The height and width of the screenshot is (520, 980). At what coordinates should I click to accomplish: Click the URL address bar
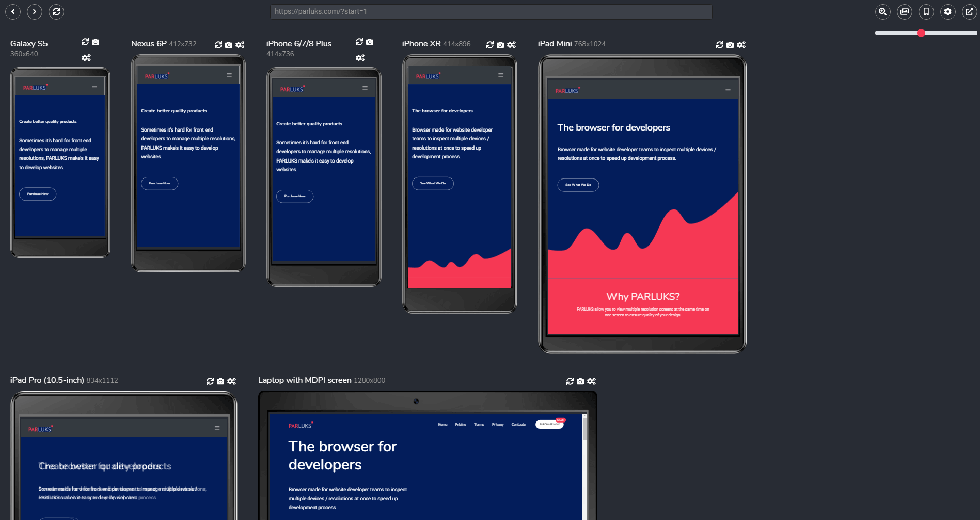point(491,11)
